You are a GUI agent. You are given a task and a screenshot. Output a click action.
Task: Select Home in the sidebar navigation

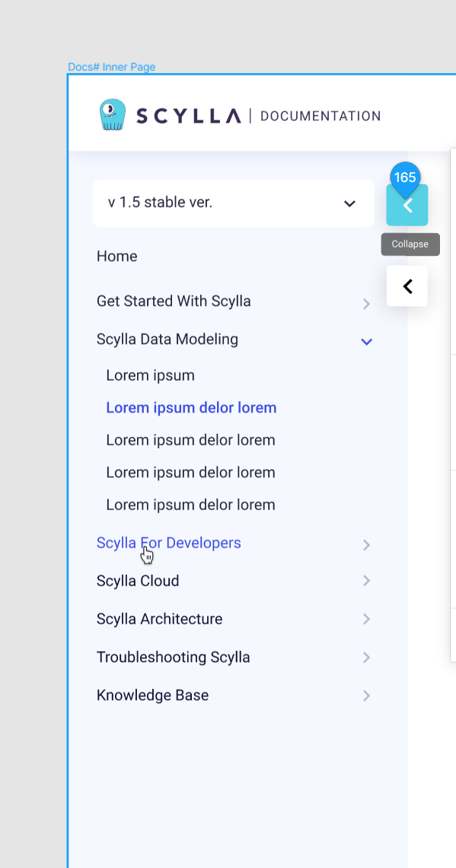(x=116, y=257)
